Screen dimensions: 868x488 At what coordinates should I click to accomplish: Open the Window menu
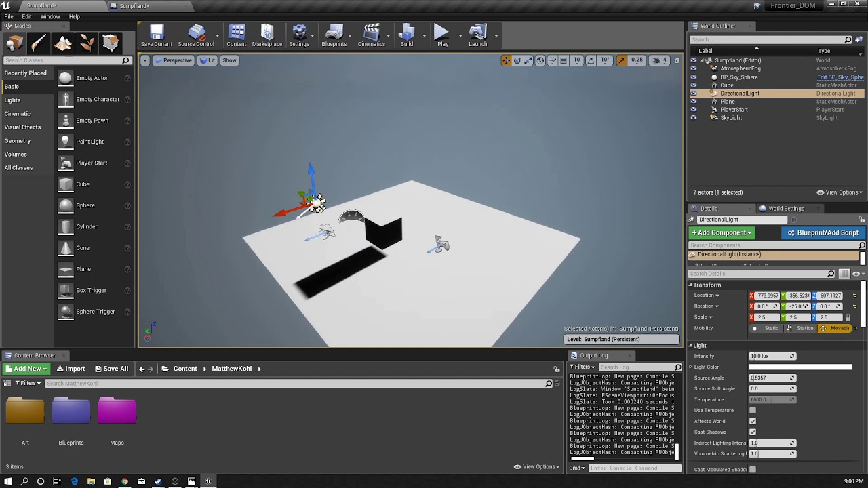click(x=50, y=16)
